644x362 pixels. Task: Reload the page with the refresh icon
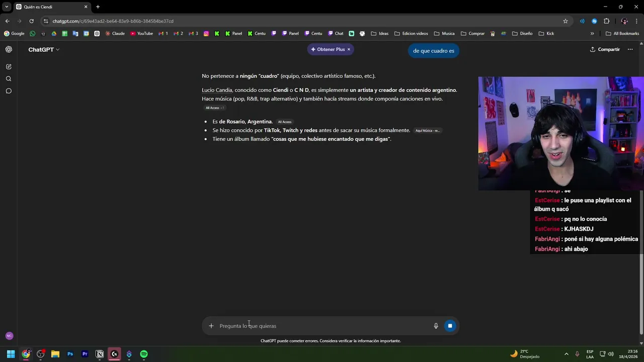31,21
